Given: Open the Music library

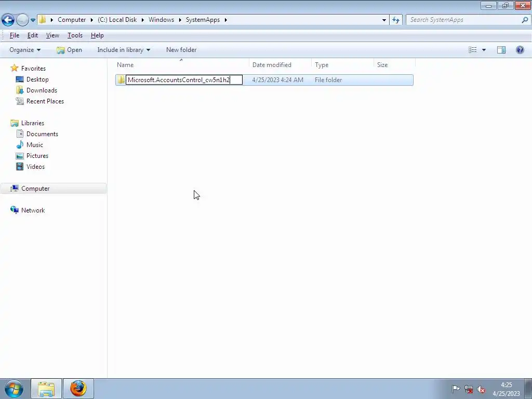Looking at the screenshot, I should pyautogui.click(x=35, y=145).
